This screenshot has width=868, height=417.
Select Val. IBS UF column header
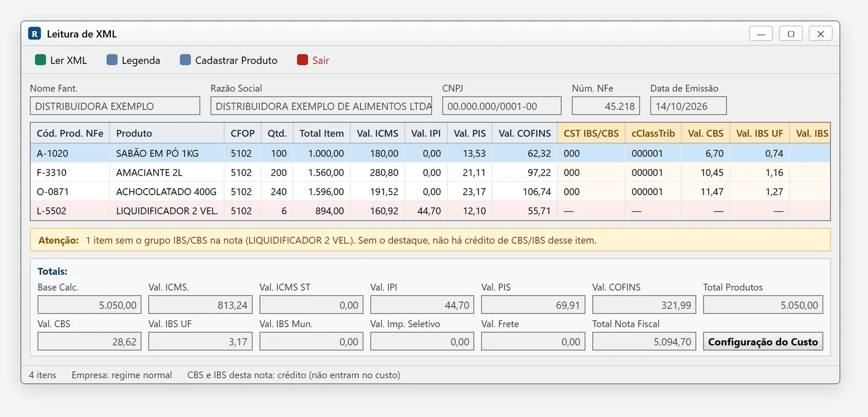759,133
